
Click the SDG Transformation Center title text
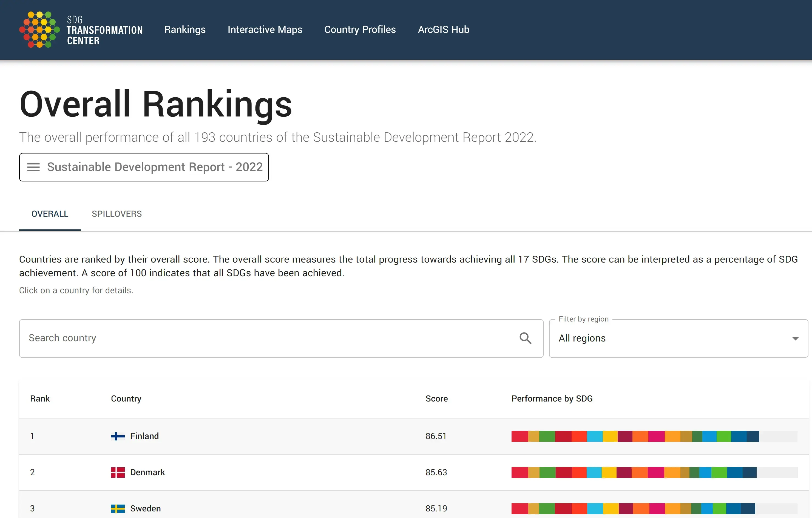tap(104, 30)
